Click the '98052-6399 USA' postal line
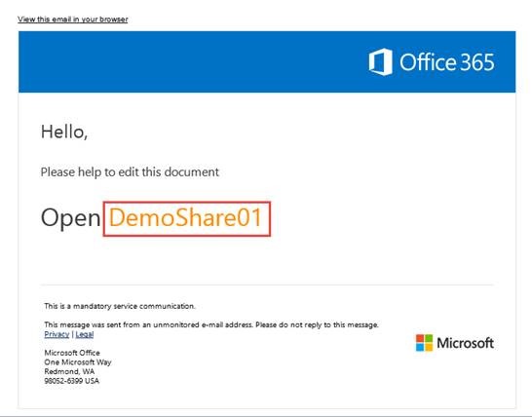532x417 pixels. coord(71,381)
